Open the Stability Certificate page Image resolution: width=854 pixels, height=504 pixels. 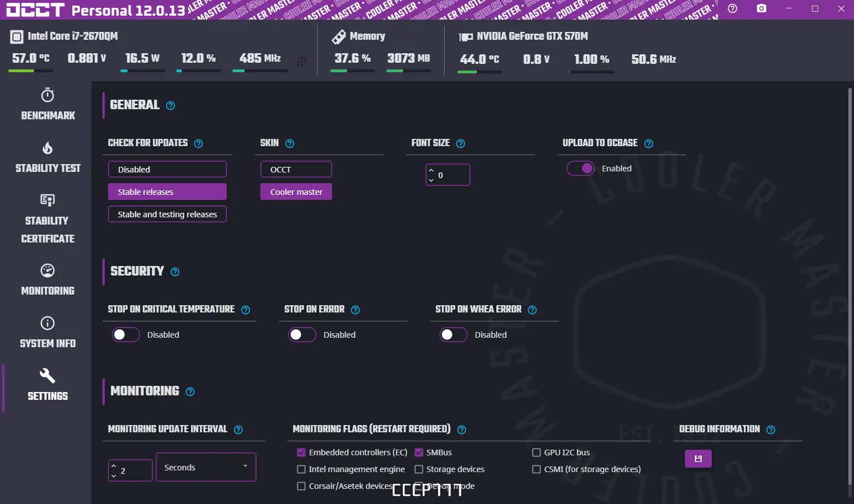point(48,218)
